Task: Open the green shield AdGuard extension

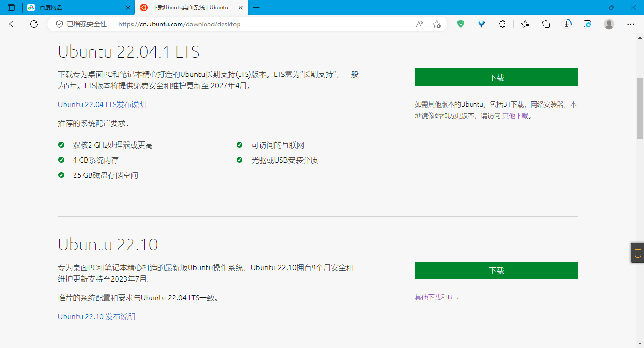Action: (461, 24)
